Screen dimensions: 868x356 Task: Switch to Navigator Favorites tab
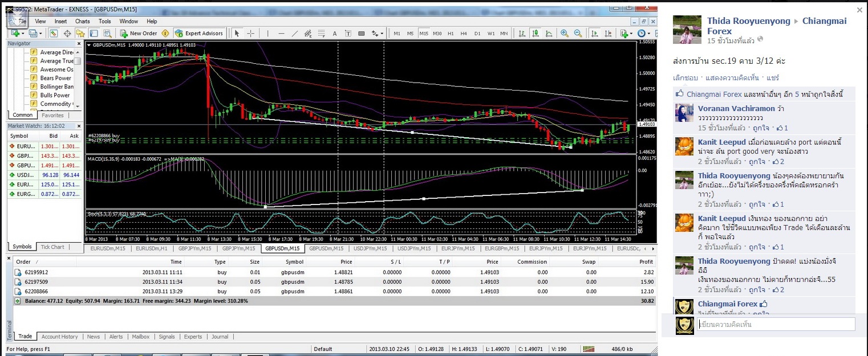(x=53, y=115)
